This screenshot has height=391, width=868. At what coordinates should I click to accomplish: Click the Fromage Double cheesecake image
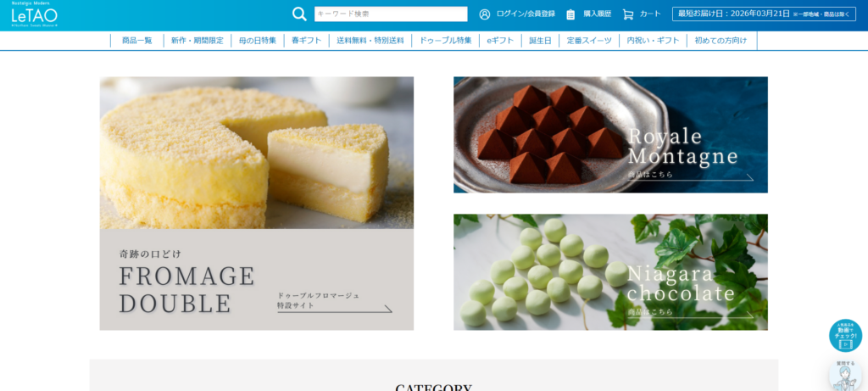pos(256,153)
